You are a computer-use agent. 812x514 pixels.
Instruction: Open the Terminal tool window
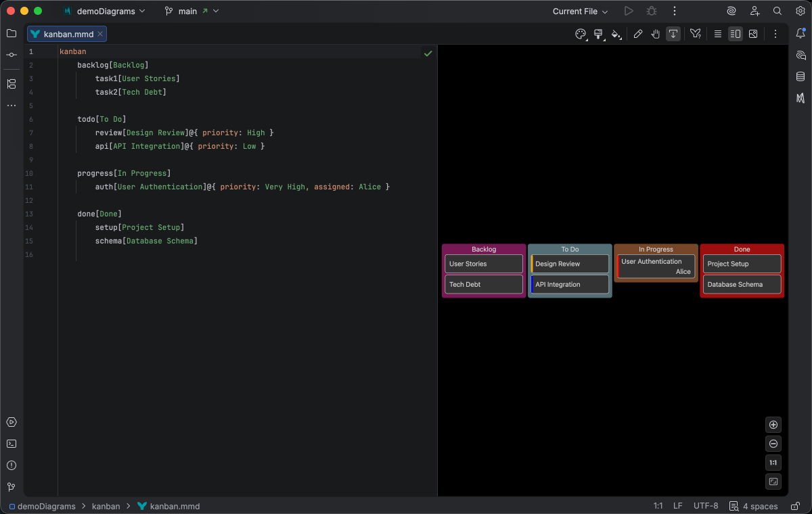[x=12, y=444]
